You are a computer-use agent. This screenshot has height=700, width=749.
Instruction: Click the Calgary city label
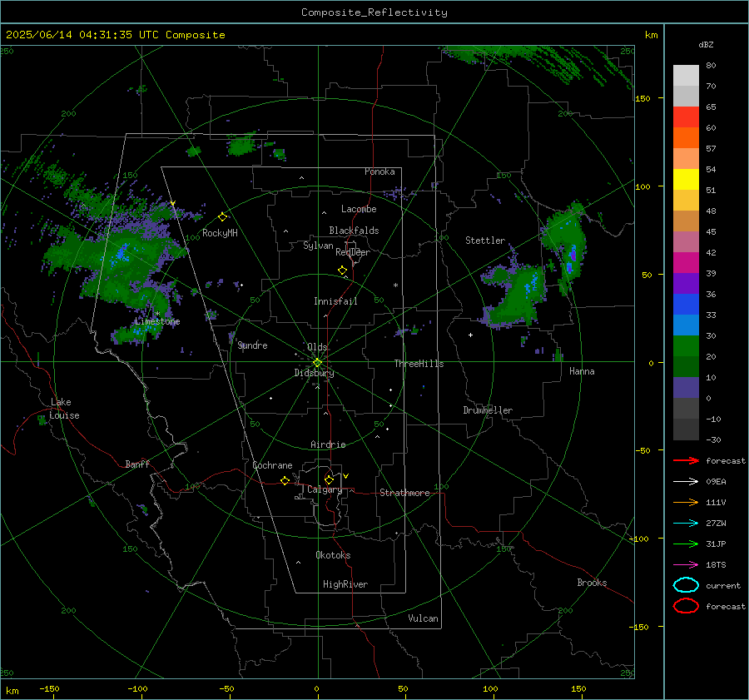click(x=325, y=489)
